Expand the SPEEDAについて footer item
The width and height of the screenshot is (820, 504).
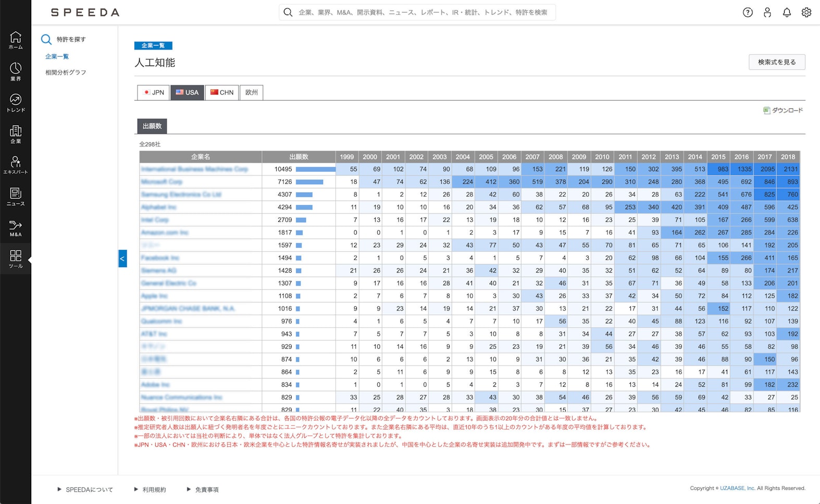[x=85, y=489]
